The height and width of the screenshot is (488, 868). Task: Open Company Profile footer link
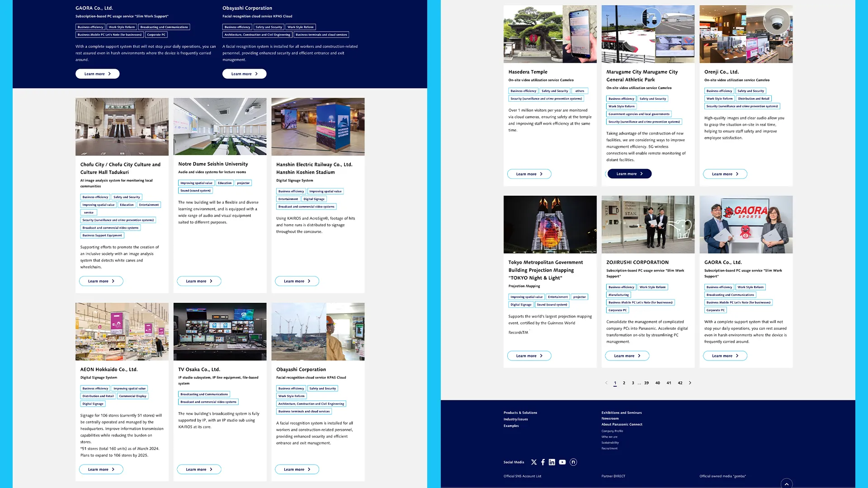pos(612,431)
